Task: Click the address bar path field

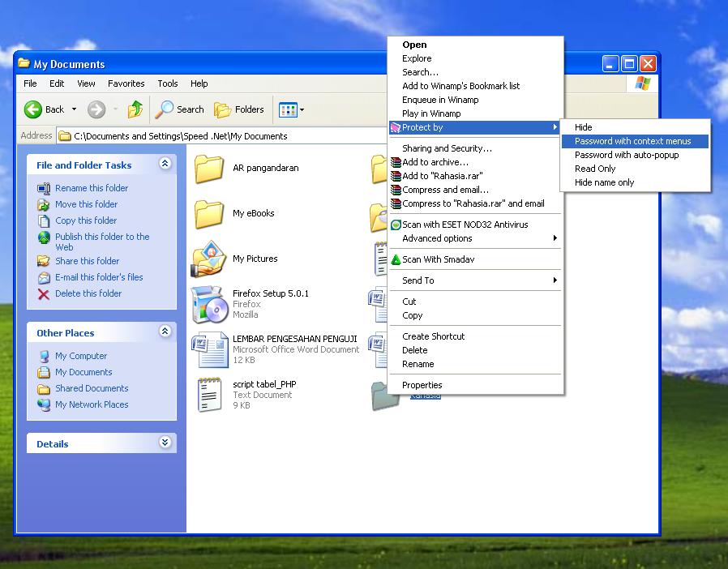Action: tap(222, 136)
